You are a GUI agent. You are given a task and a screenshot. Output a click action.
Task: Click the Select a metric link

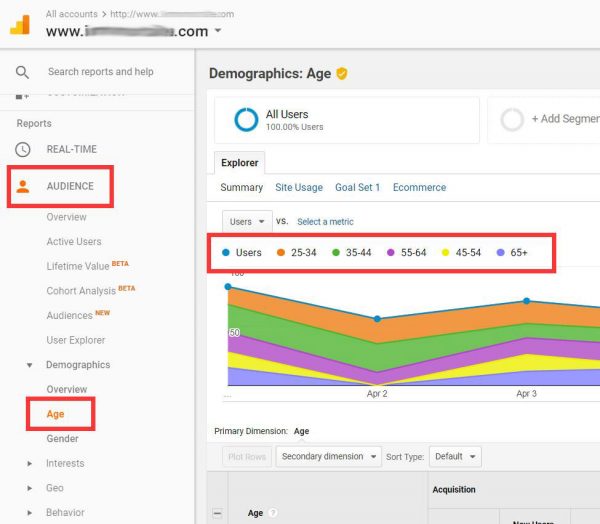(x=325, y=221)
